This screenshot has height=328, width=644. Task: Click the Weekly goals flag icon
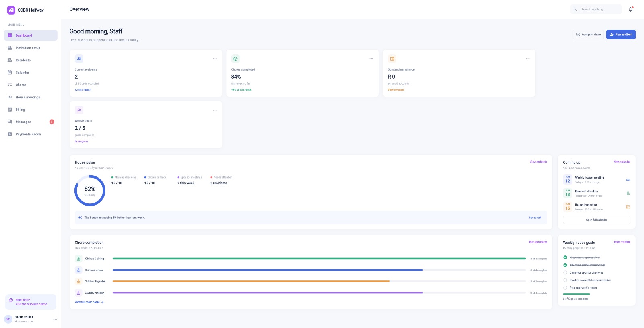(x=79, y=110)
